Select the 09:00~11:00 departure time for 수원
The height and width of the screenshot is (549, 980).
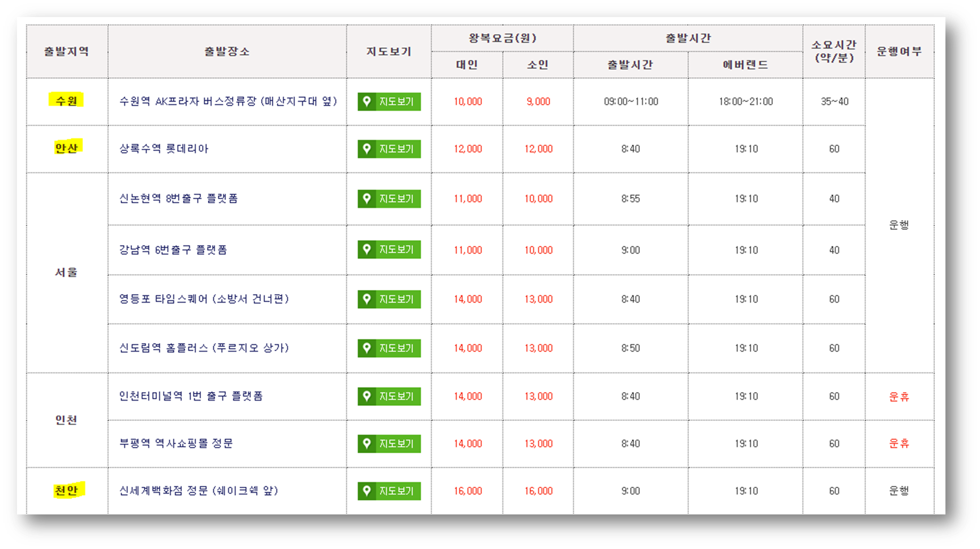[631, 102]
